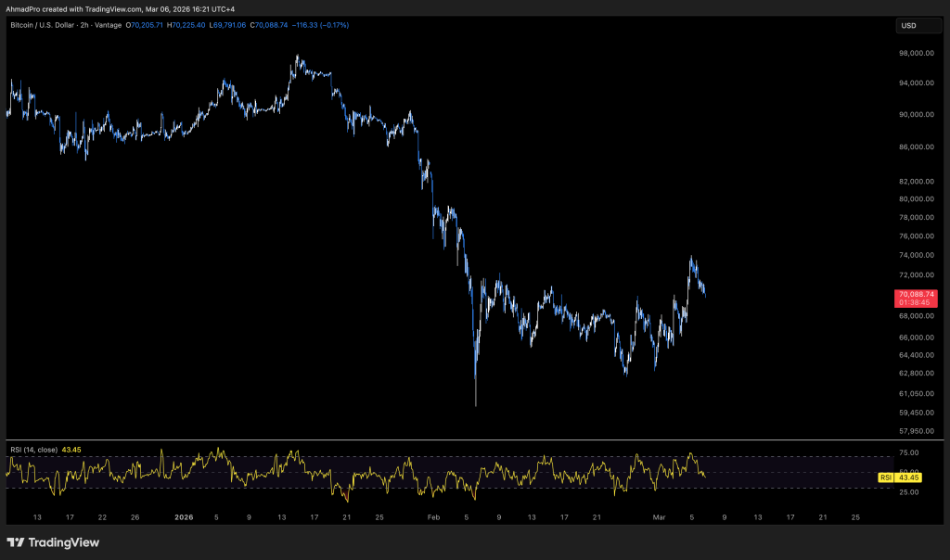The height and width of the screenshot is (560, 950).
Task: Click the separator between price and RSI panes
Action: click(x=445, y=440)
